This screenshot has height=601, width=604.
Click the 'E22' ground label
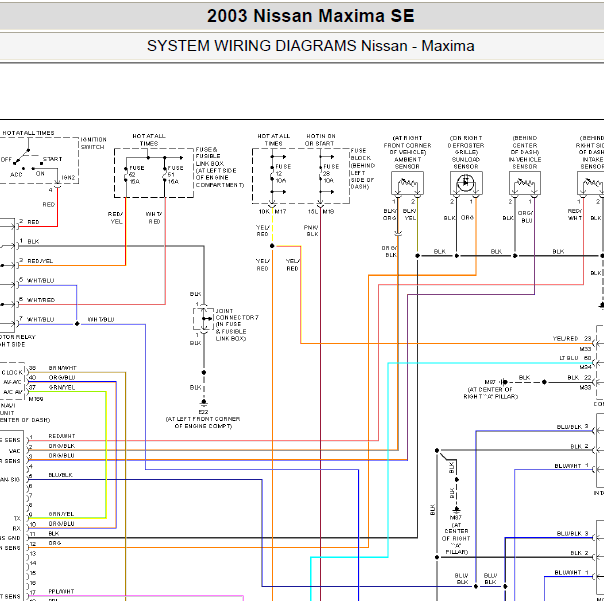[203, 412]
